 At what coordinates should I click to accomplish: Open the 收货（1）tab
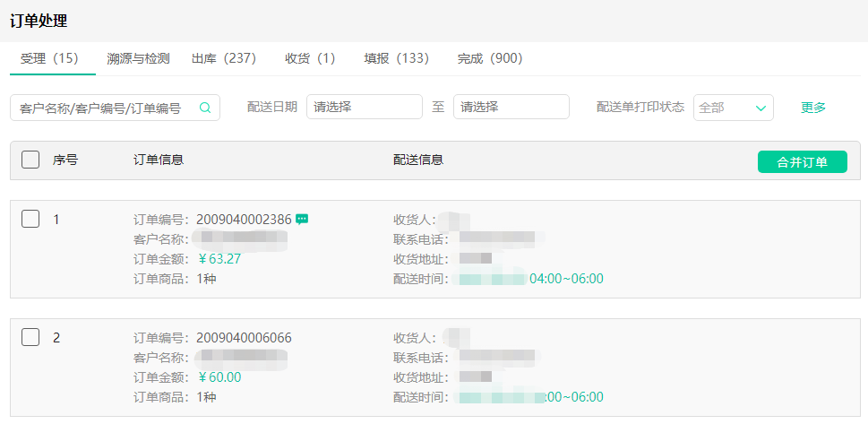[x=310, y=58]
